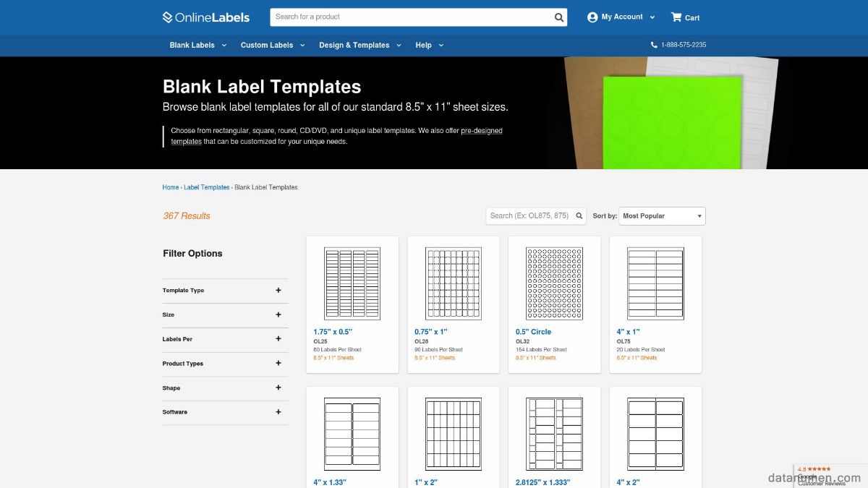The image size is (868, 488).
Task: Go to Label Templates breadcrumb
Action: (206, 187)
